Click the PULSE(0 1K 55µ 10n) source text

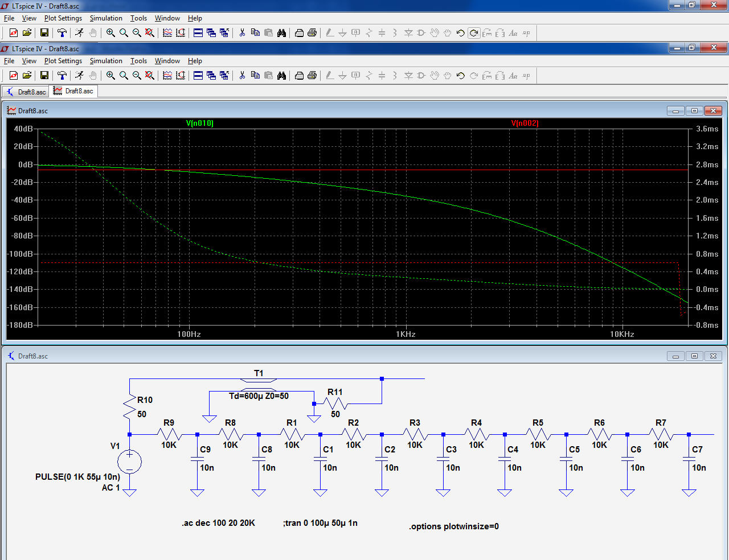coord(77,477)
